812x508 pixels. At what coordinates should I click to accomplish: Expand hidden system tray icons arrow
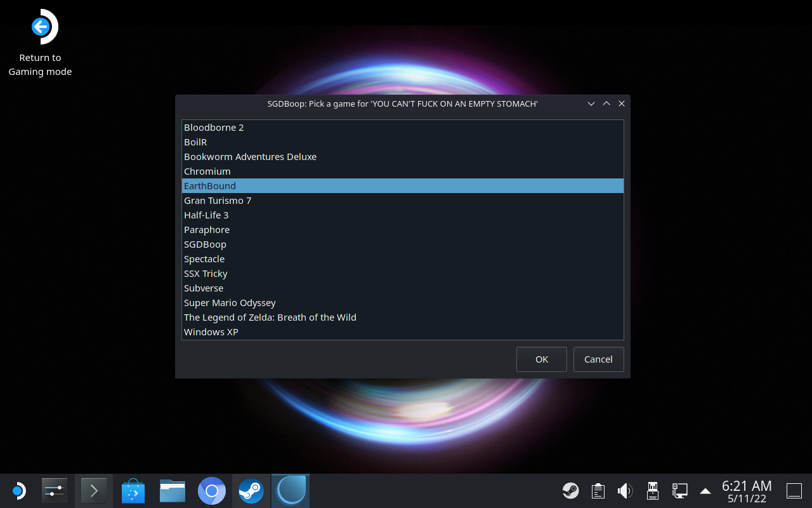[705, 491]
